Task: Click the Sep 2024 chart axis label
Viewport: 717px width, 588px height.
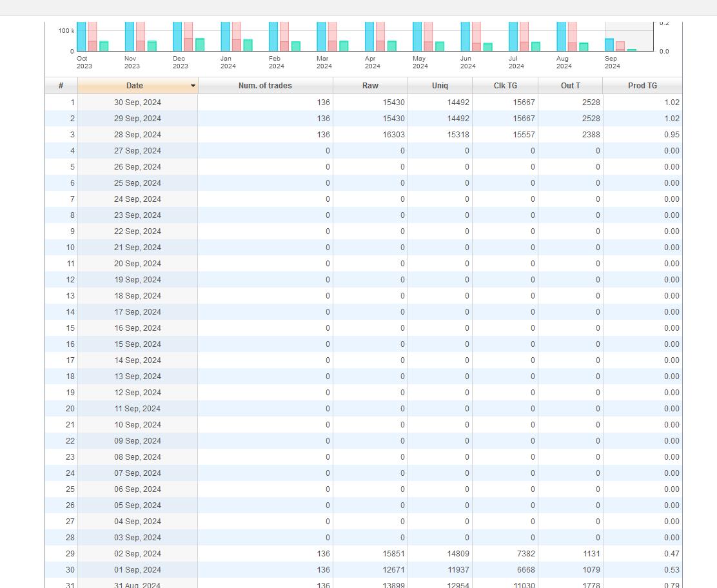Action: (613, 62)
